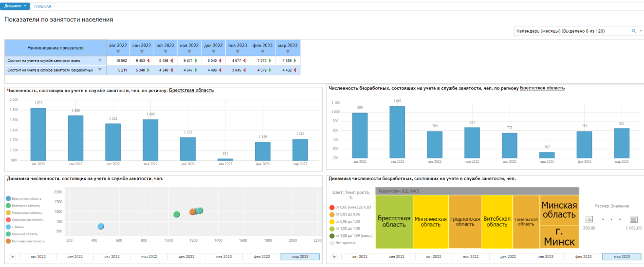
Task: Select янв 2023 on treemap timeline
Action: (x=545, y=256)
